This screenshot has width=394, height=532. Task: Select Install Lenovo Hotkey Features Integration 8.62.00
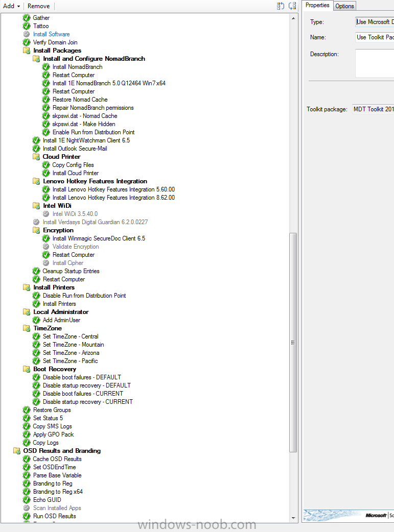[113, 198]
